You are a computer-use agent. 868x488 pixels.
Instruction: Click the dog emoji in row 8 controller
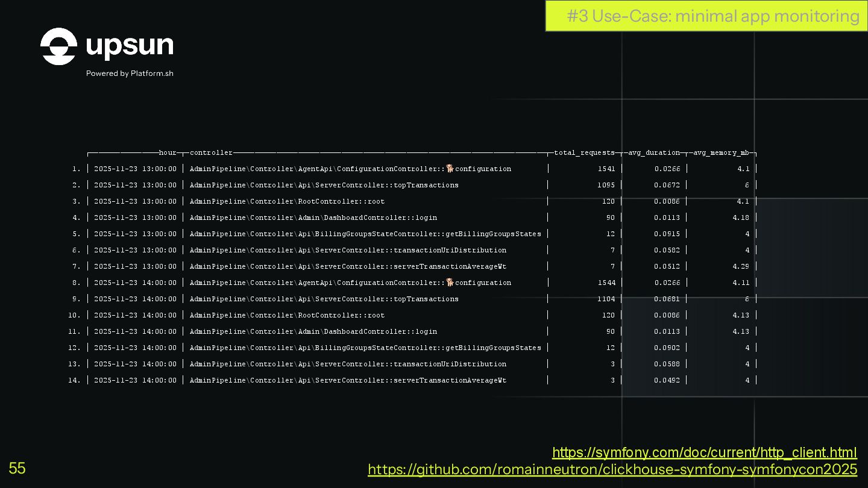pyautogui.click(x=450, y=283)
